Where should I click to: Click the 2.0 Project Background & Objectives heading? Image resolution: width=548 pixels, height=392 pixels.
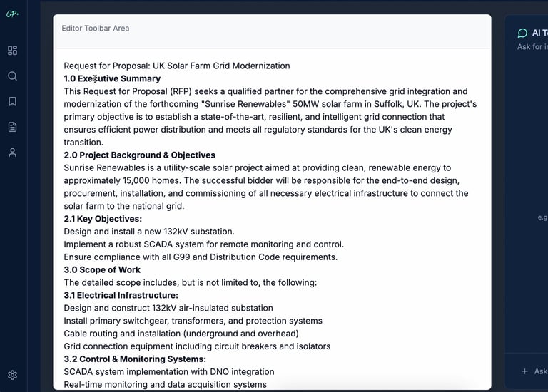(x=139, y=155)
